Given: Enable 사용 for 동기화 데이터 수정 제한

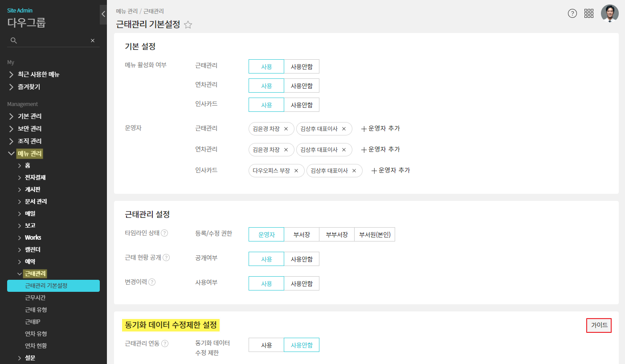Looking at the screenshot, I should [x=266, y=345].
